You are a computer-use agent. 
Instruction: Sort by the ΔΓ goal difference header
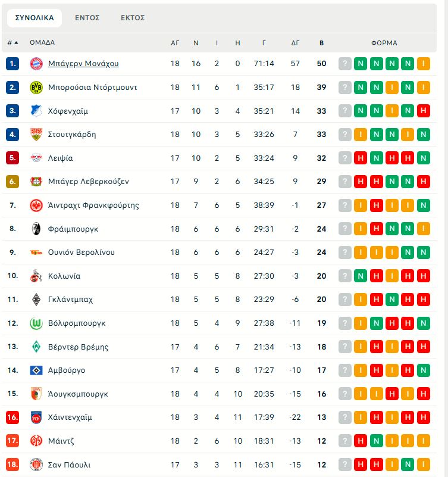click(296, 43)
